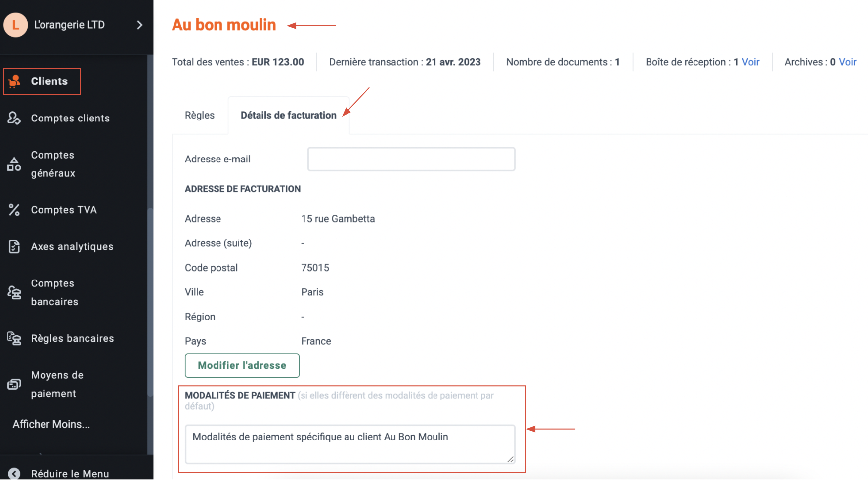The width and height of the screenshot is (868, 480).
Task: Open Règles bancaires icon
Action: [14, 338]
